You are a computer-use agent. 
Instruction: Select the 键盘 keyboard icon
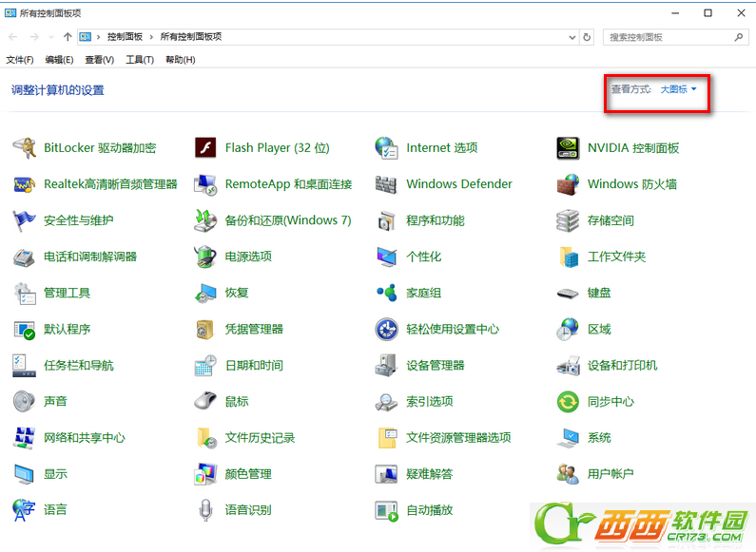point(568,293)
